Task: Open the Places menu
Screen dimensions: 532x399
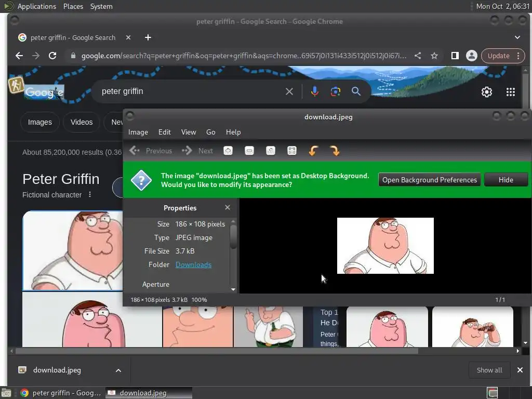Action: click(x=73, y=6)
